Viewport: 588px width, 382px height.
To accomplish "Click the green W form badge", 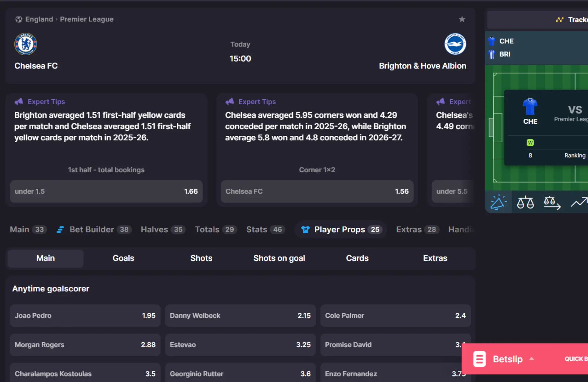I will point(530,143).
